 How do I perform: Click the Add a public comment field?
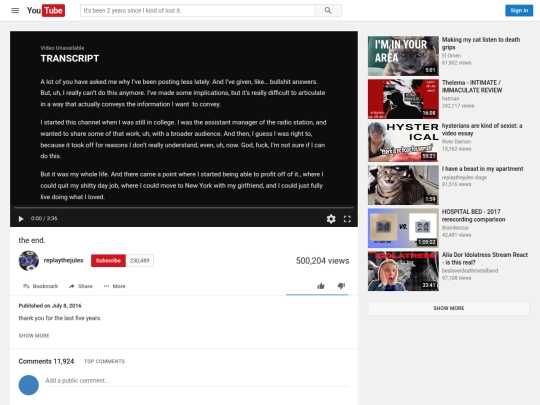click(x=197, y=381)
